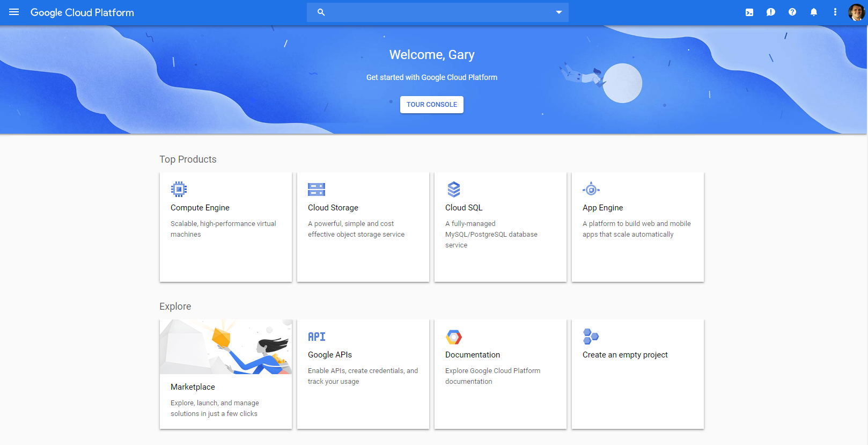Activate Cloud Shell terminal icon
The width and height of the screenshot is (868, 445).
749,12
